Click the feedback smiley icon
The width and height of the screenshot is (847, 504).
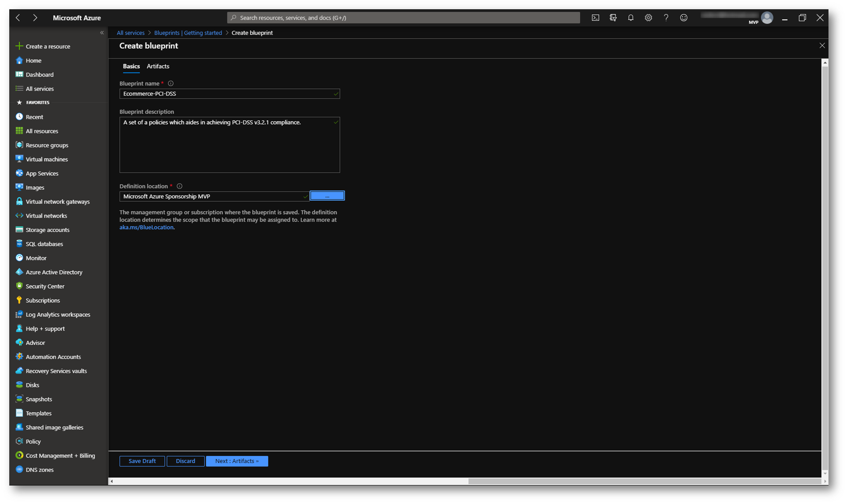[x=683, y=18]
